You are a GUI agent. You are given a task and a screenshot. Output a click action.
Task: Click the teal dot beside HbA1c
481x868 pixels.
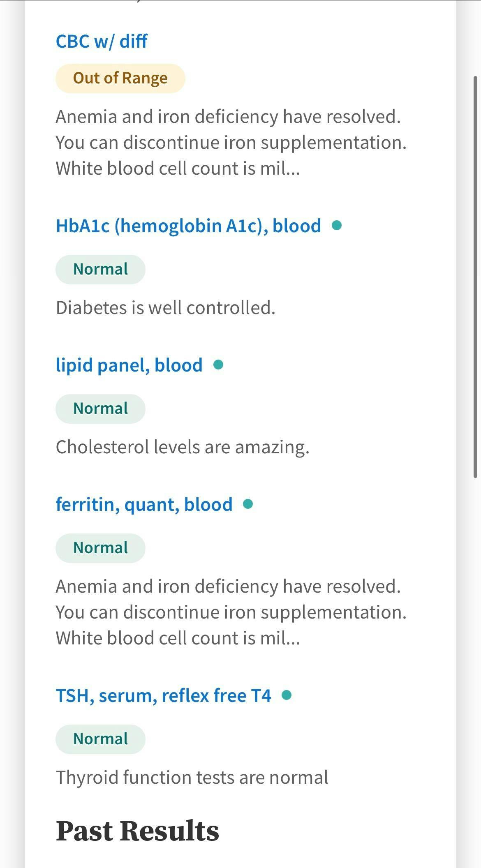337,225
